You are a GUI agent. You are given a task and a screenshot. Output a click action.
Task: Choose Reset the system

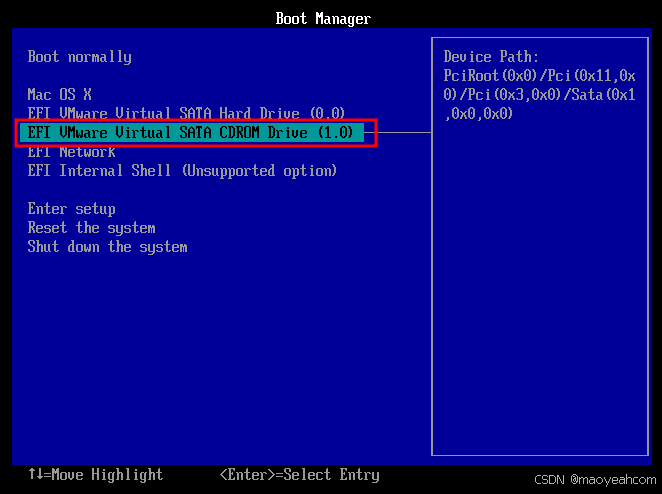[91, 228]
